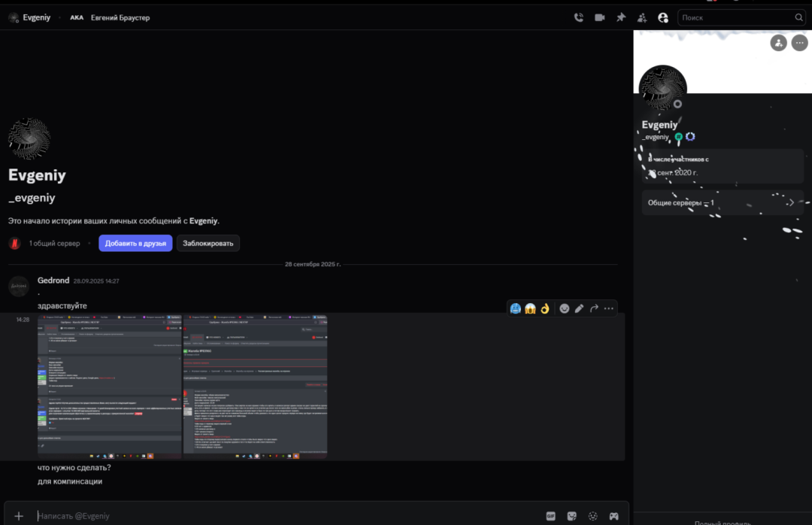Start a video call from header
The image size is (812, 525).
pyautogui.click(x=599, y=17)
